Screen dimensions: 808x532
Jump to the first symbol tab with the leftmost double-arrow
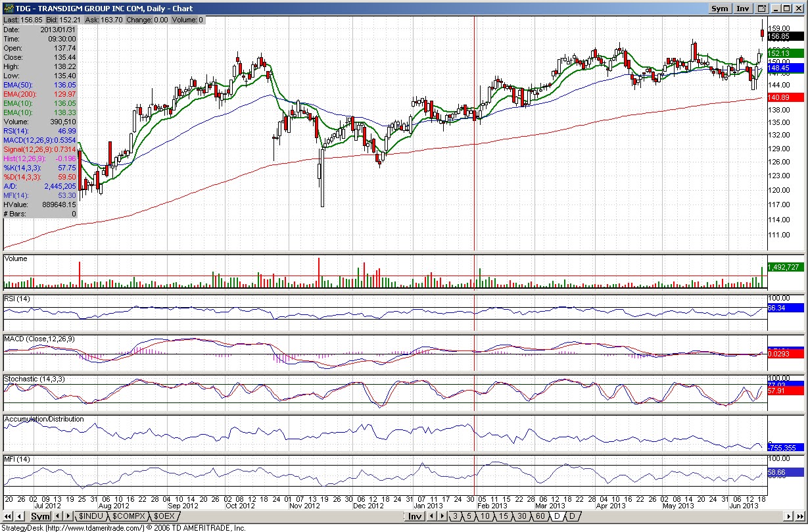(x=8, y=516)
